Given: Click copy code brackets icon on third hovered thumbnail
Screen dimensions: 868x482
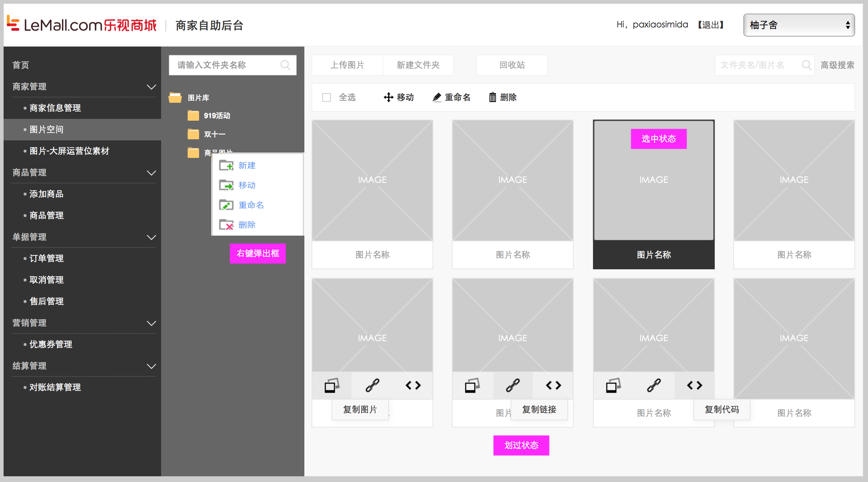Looking at the screenshot, I should 694,386.
